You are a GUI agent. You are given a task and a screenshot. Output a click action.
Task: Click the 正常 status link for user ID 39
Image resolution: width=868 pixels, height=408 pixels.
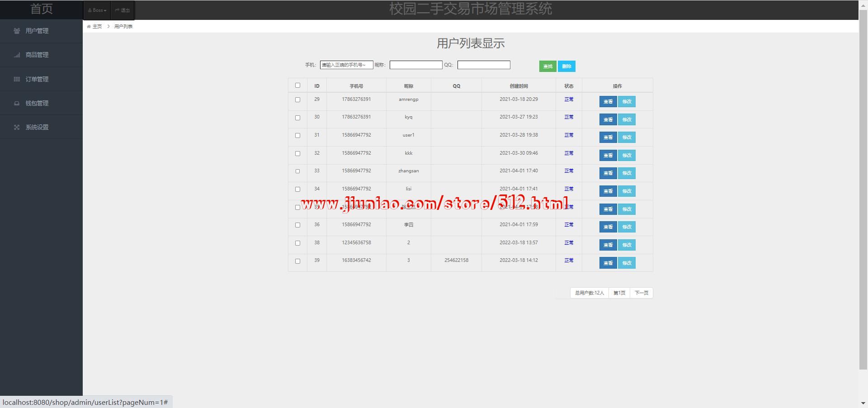[569, 260]
